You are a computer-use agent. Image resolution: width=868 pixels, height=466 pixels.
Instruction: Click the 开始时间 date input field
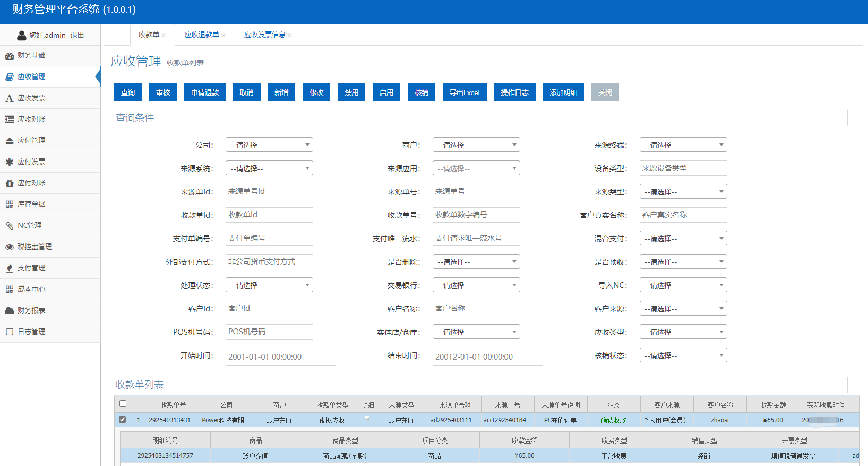tap(280, 357)
